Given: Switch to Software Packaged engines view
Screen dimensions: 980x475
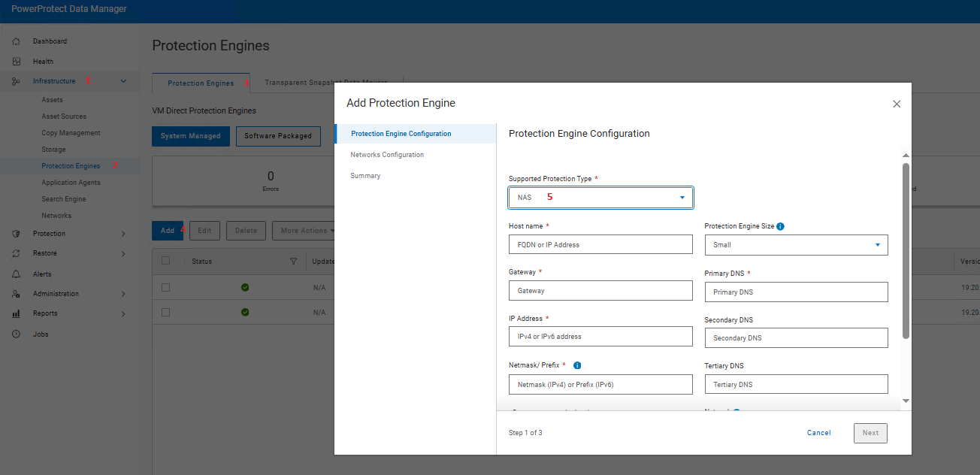Looking at the screenshot, I should click(278, 136).
